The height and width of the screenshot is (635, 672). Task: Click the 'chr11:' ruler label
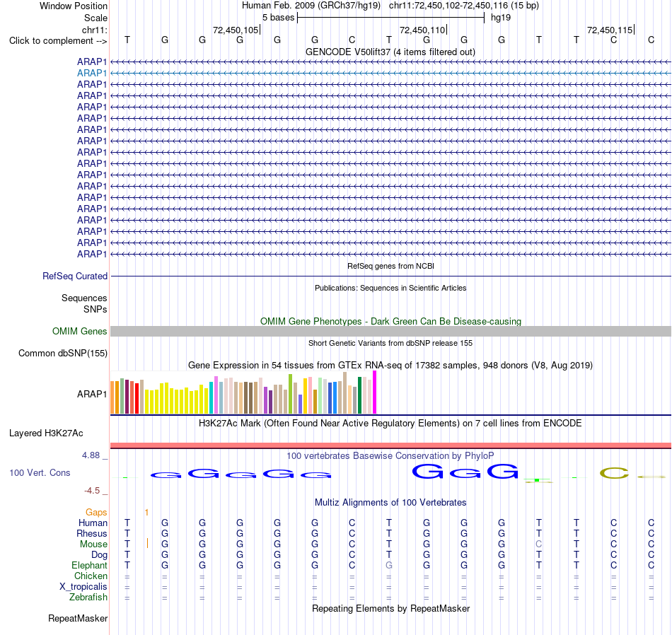pyautogui.click(x=94, y=30)
